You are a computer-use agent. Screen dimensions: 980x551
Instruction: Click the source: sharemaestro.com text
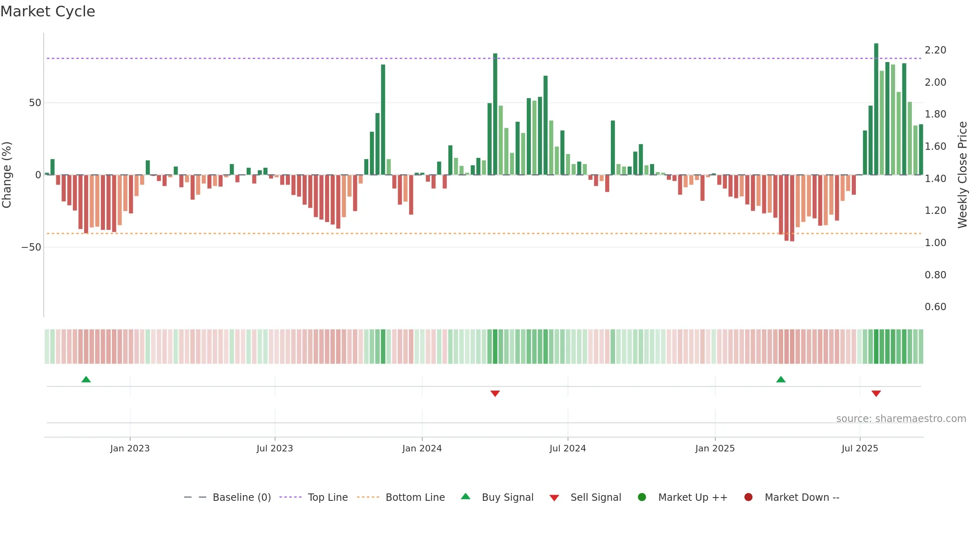tap(901, 419)
